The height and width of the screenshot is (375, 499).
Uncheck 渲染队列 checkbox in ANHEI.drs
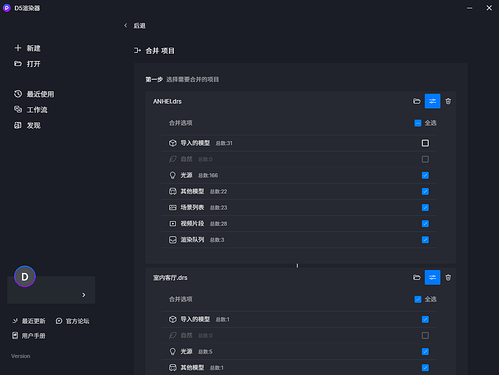click(x=425, y=240)
